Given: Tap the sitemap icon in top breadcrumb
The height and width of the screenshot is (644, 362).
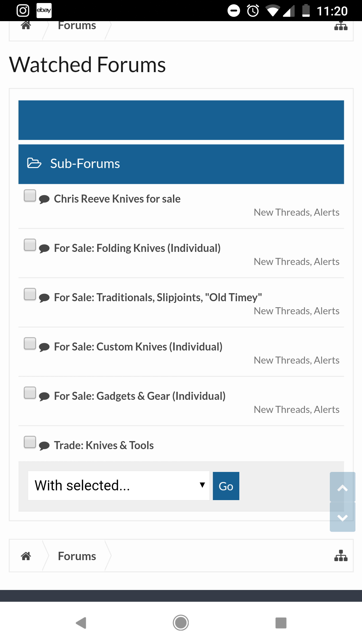Looking at the screenshot, I should click(341, 26).
